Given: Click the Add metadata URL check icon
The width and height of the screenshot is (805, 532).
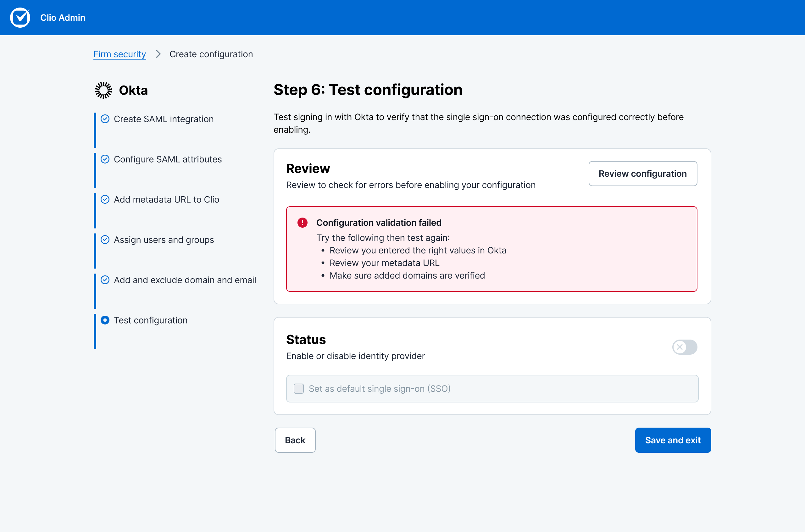Looking at the screenshot, I should pyautogui.click(x=105, y=199).
